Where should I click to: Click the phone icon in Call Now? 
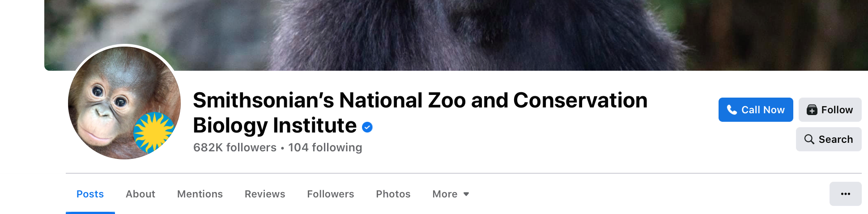(732, 110)
